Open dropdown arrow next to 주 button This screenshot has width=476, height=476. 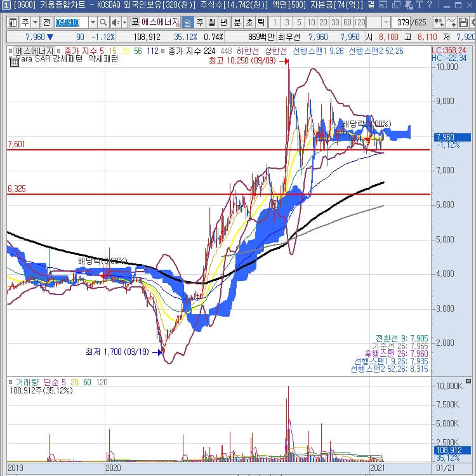(35, 22)
